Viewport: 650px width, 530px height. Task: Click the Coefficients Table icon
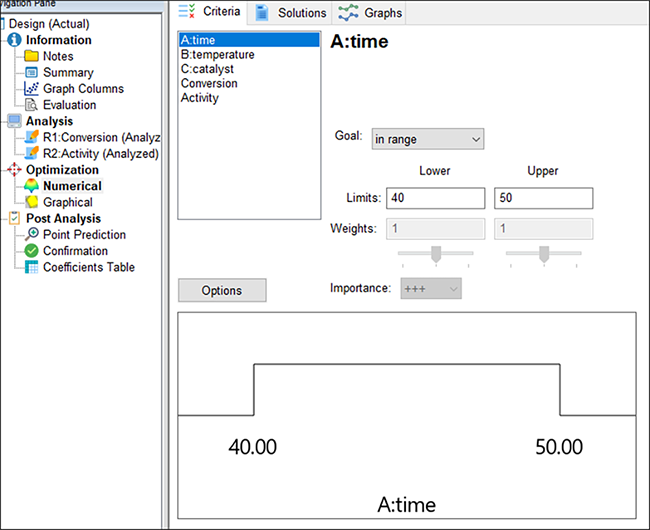pyautogui.click(x=32, y=267)
